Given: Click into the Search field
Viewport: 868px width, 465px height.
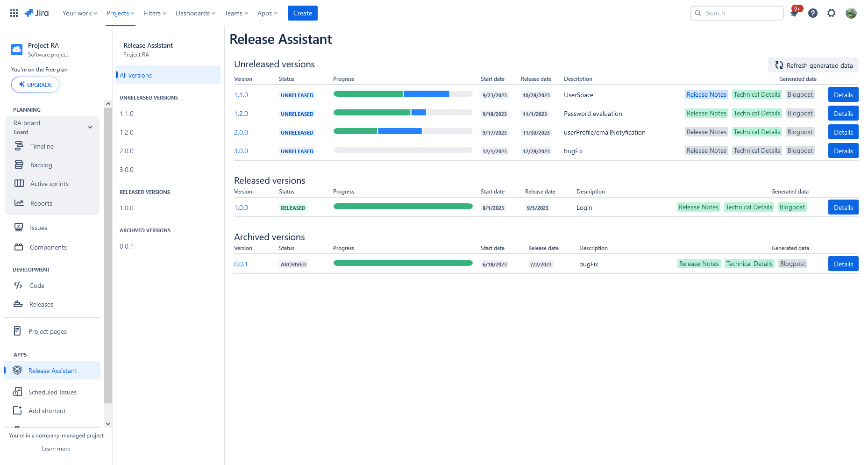Looking at the screenshot, I should coord(737,13).
